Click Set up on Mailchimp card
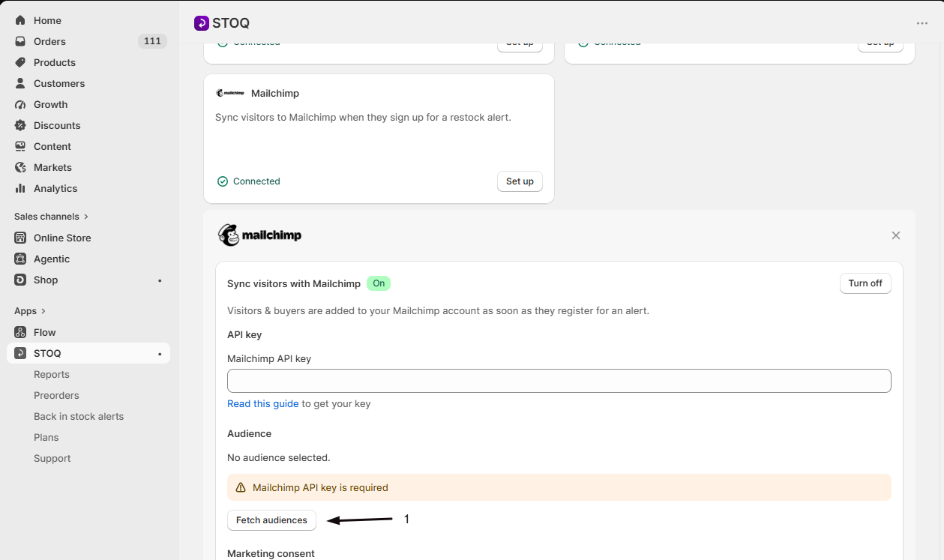This screenshot has height=560, width=944. [520, 181]
